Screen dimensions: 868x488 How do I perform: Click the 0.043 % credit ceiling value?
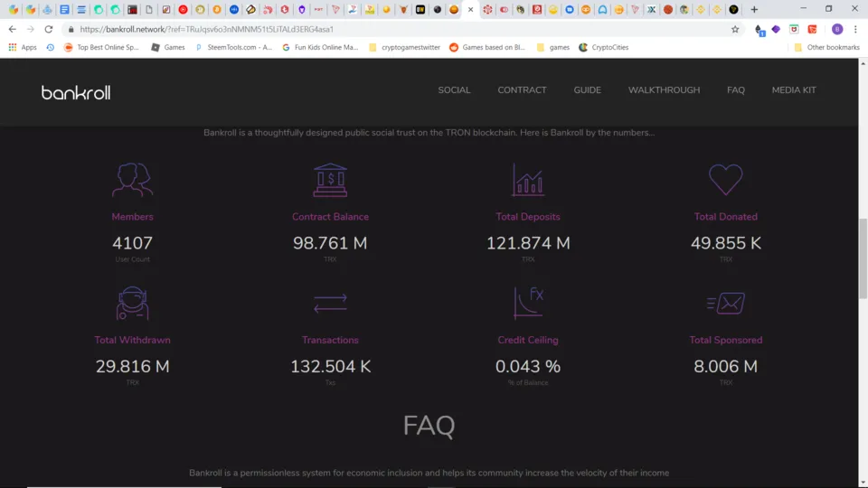pos(528,366)
